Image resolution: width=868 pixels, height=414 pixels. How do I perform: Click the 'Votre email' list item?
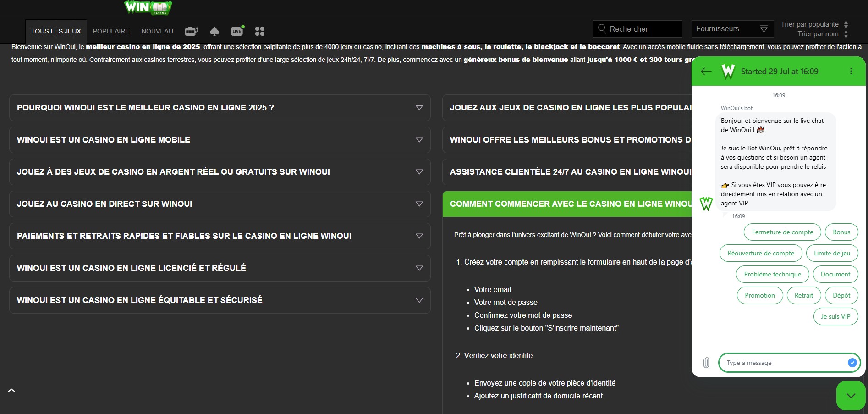(492, 289)
